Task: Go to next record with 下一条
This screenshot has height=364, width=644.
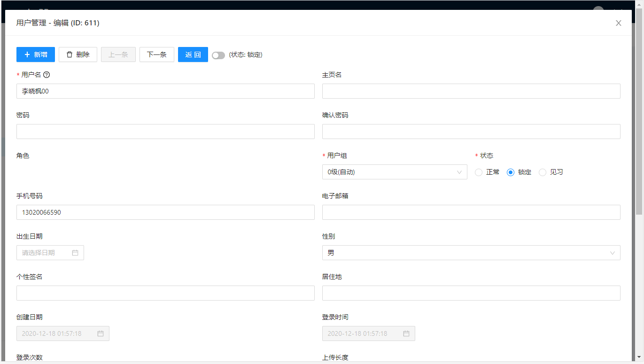Action: point(157,54)
